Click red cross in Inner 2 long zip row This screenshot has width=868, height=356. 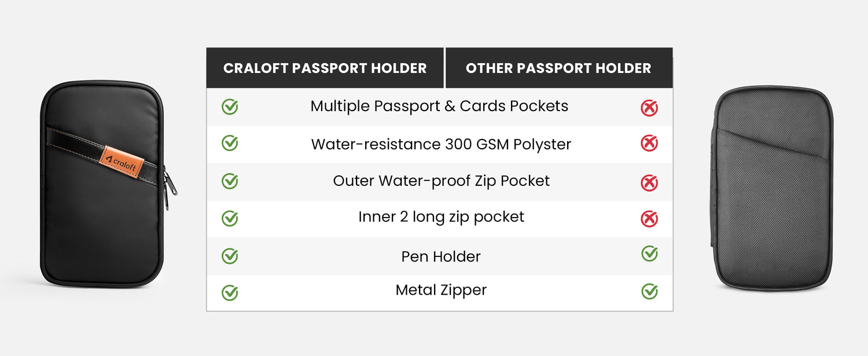(649, 219)
